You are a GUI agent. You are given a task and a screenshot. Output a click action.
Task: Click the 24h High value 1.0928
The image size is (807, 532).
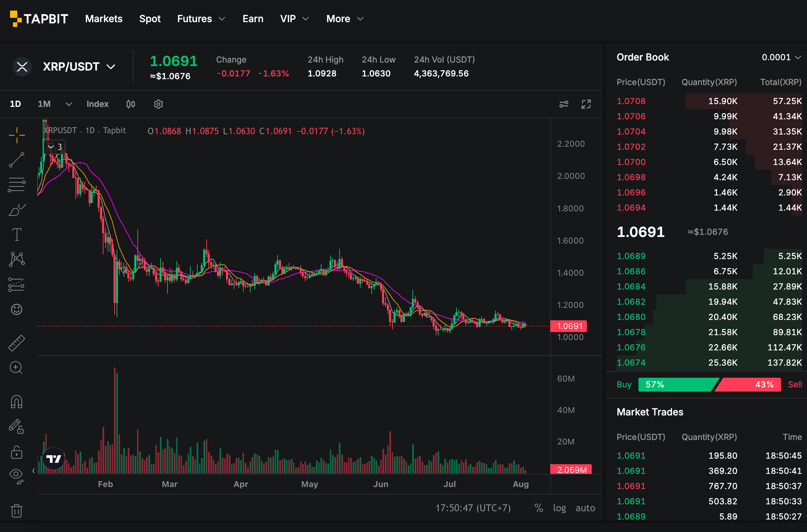pyautogui.click(x=322, y=73)
